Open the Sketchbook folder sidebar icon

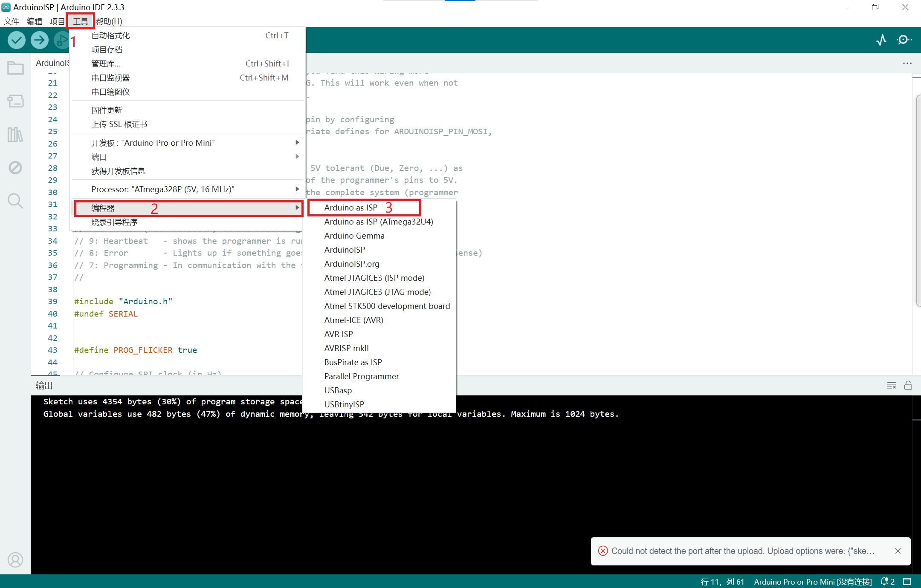tap(15, 68)
